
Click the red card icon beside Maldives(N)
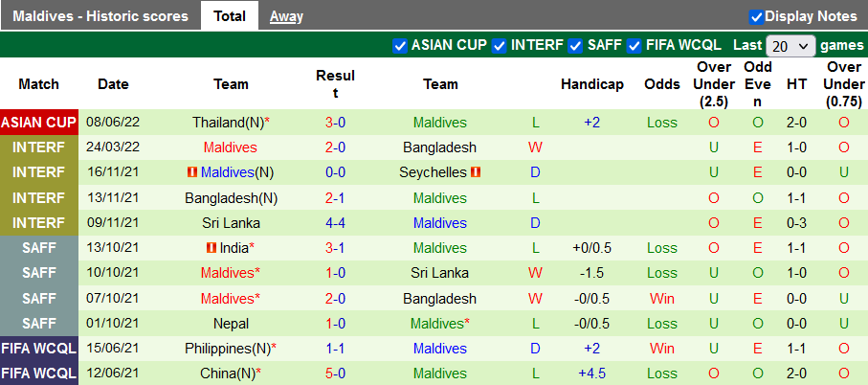click(191, 172)
